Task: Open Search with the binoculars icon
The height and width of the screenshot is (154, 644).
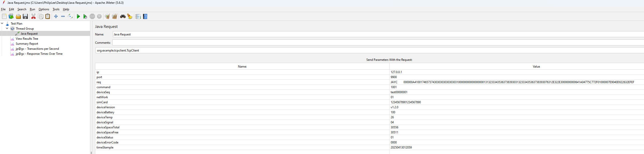Action: point(123,17)
